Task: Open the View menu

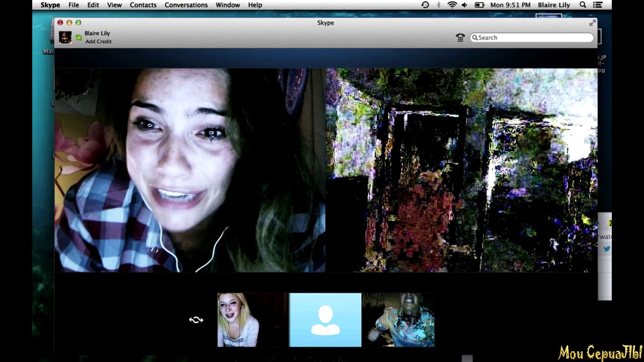Action: [114, 5]
